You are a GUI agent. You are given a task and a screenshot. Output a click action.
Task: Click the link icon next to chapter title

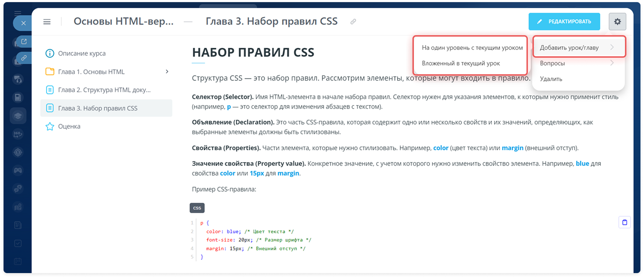point(353,22)
